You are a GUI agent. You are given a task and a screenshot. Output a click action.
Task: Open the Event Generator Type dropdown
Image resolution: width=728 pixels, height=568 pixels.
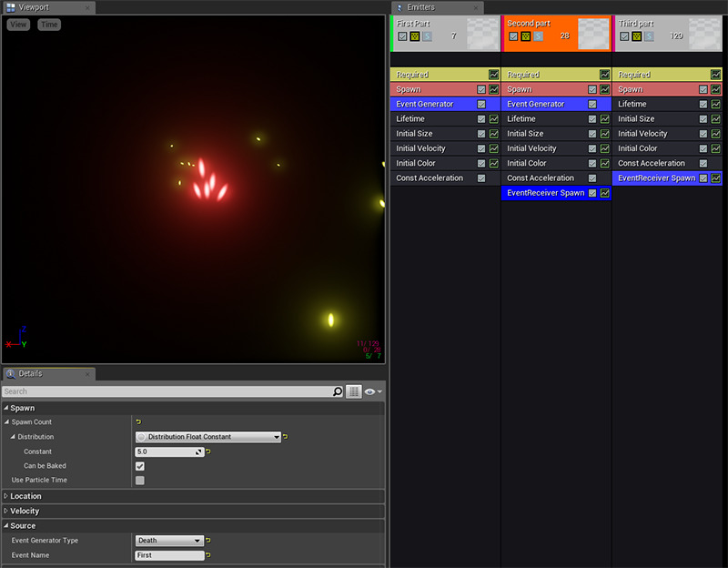click(168, 541)
